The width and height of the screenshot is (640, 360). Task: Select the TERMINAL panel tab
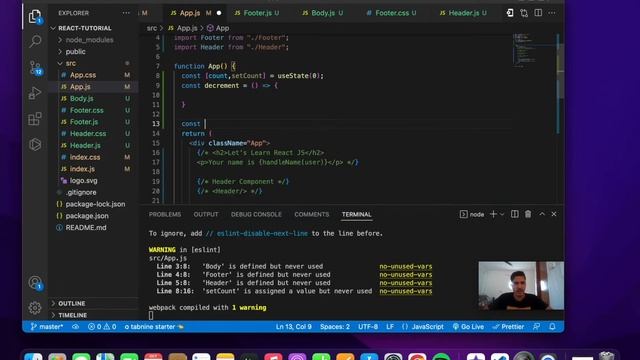point(357,214)
